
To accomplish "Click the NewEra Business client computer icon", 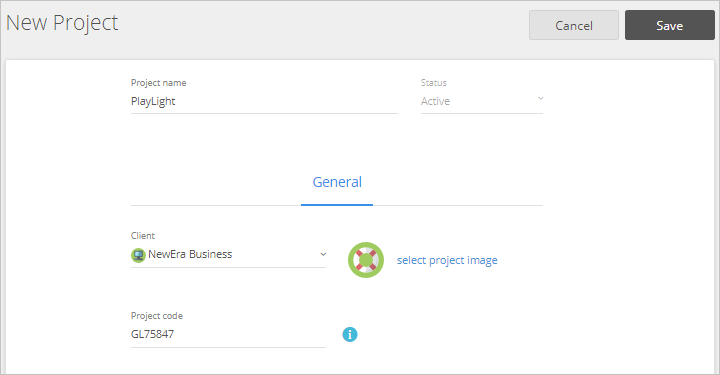I will (138, 255).
